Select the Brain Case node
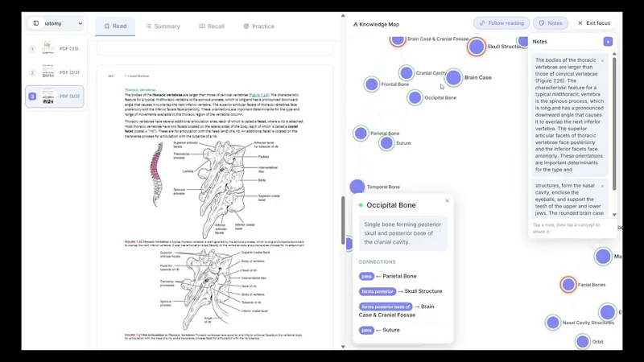Viewport: 644px width, 362px height. [453, 77]
